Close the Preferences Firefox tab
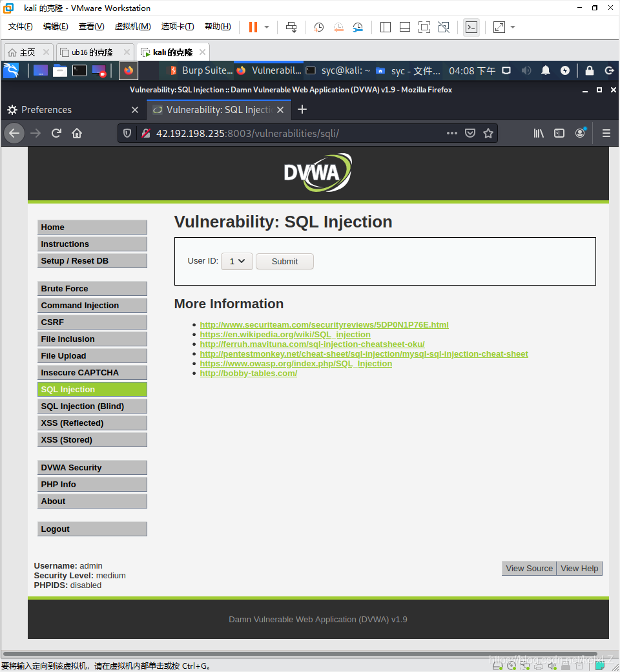This screenshot has height=672, width=620. tap(135, 110)
